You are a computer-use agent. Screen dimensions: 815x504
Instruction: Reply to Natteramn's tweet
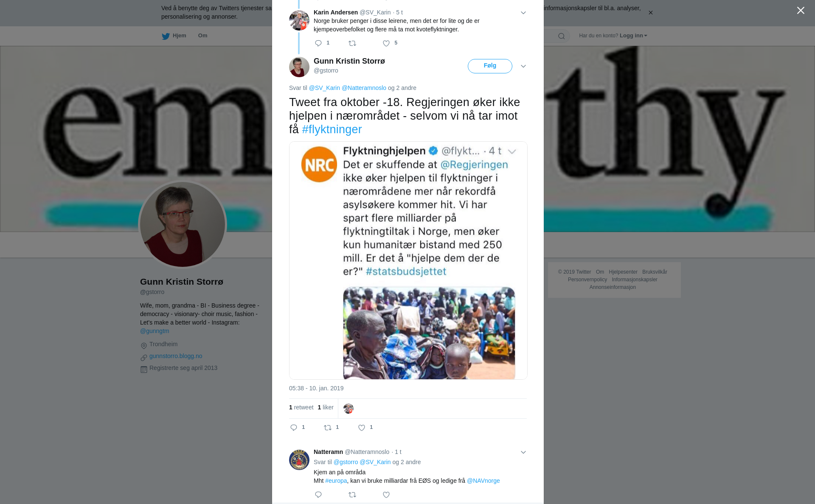(318, 495)
